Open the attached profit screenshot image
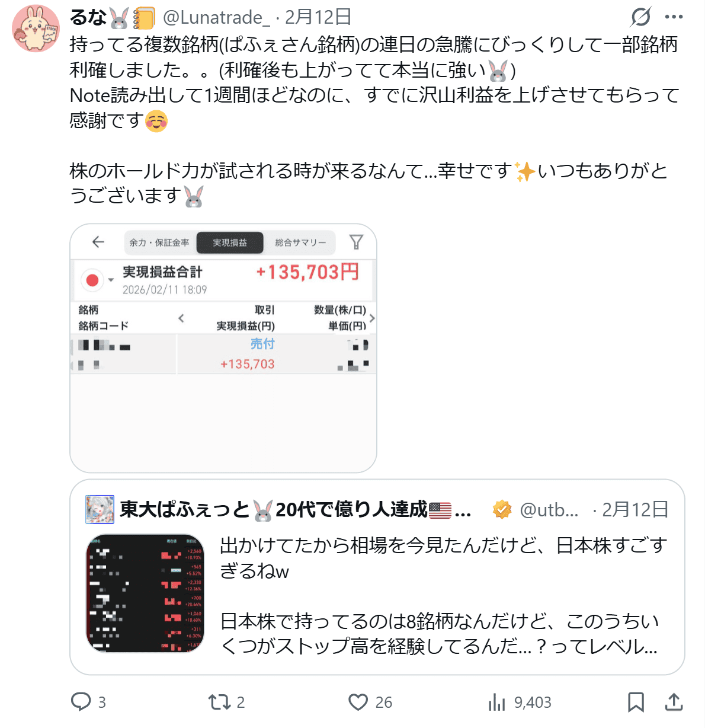 (223, 348)
